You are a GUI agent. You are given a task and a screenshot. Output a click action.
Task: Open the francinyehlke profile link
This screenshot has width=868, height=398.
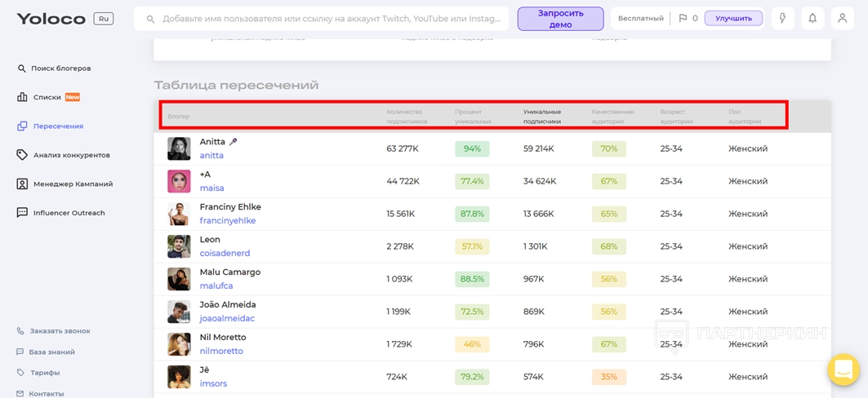(228, 221)
